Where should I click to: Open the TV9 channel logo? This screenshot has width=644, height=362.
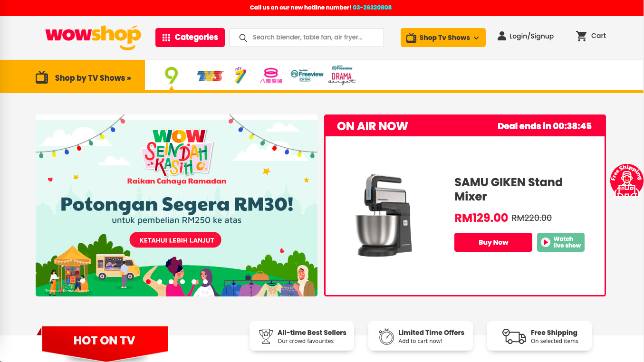click(171, 76)
